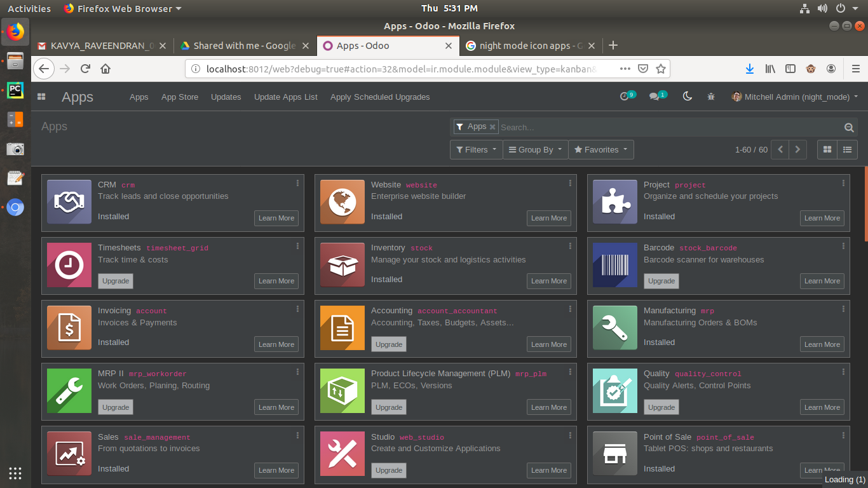This screenshot has height=488, width=868.
Task: Reload the page in Firefox
Action: (85, 69)
